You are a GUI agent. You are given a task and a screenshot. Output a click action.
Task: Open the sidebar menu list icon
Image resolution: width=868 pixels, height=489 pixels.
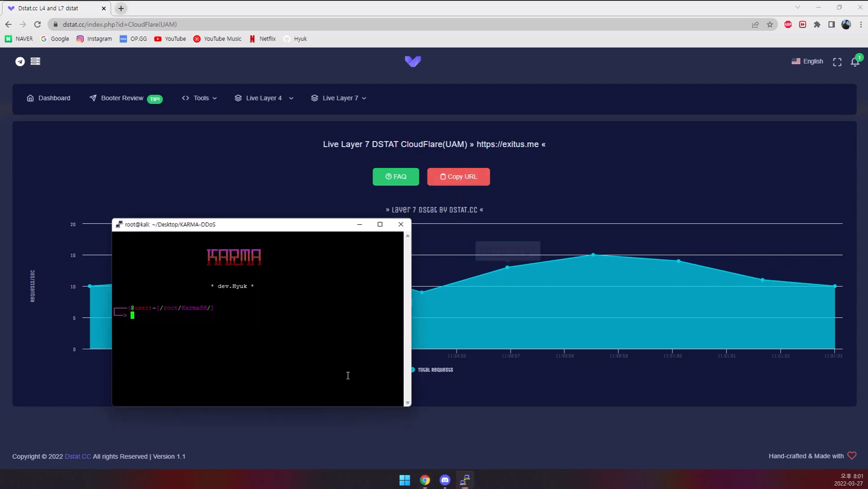point(35,61)
